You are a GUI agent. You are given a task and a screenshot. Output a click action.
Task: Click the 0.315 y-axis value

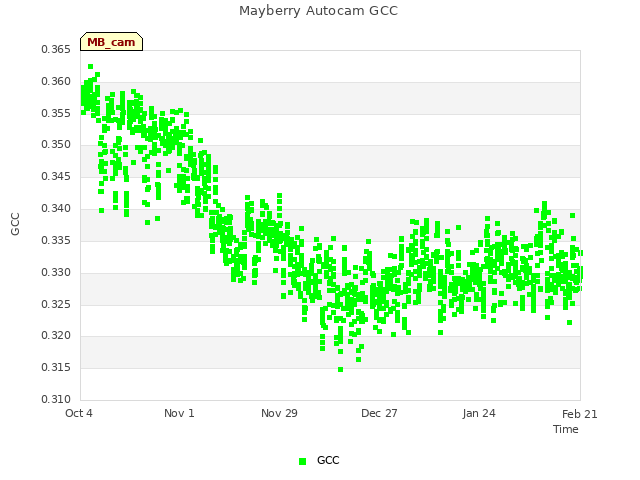[56, 367]
